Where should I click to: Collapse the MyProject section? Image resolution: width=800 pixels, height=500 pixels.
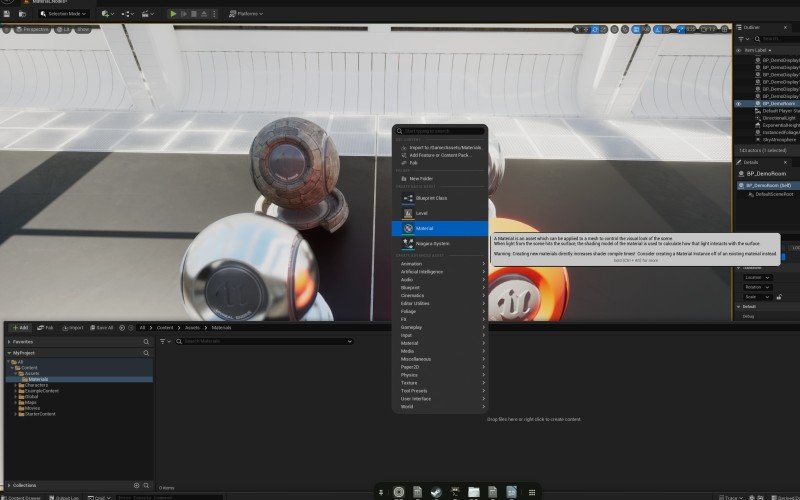coord(9,353)
